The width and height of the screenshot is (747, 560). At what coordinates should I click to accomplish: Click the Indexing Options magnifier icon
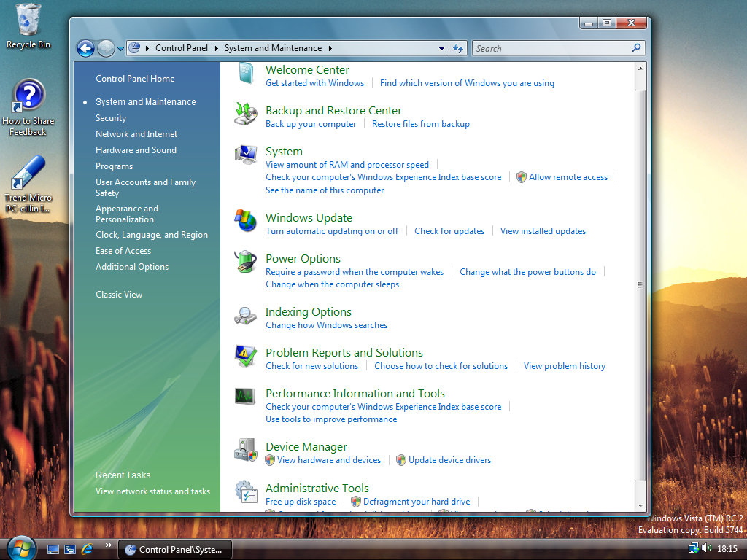tap(246, 315)
